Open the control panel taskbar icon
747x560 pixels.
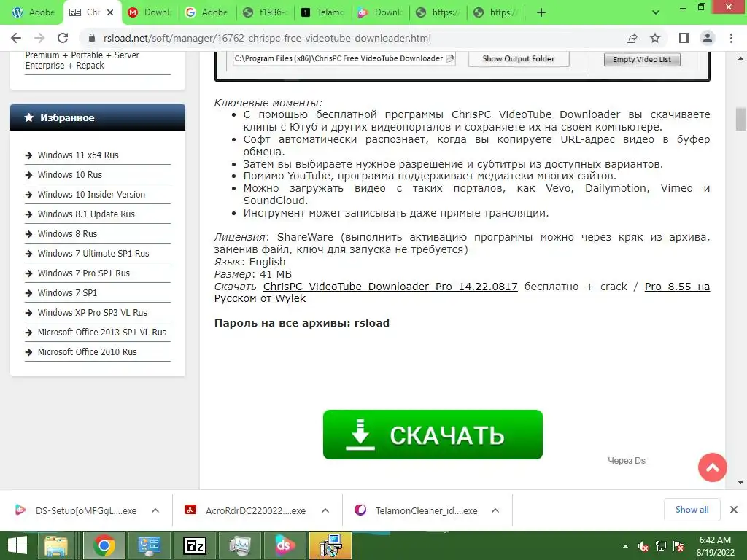click(x=149, y=545)
